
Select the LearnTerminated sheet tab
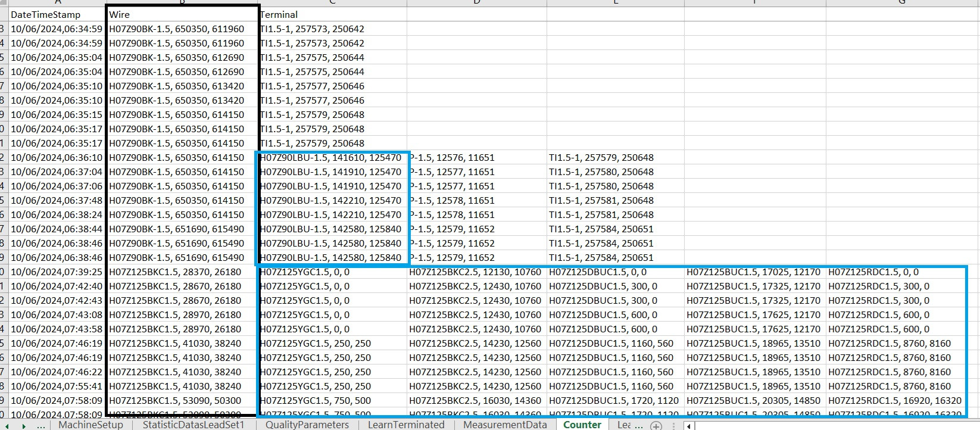[x=405, y=425]
